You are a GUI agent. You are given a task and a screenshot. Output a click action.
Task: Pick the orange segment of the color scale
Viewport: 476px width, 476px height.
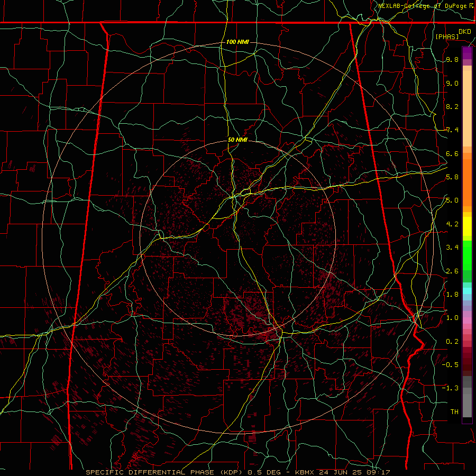[x=467, y=182]
